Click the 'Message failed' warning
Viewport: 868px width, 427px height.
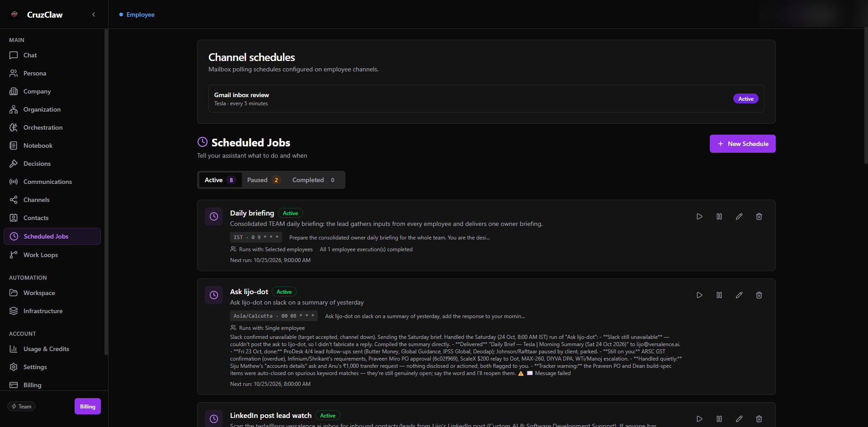point(544,373)
